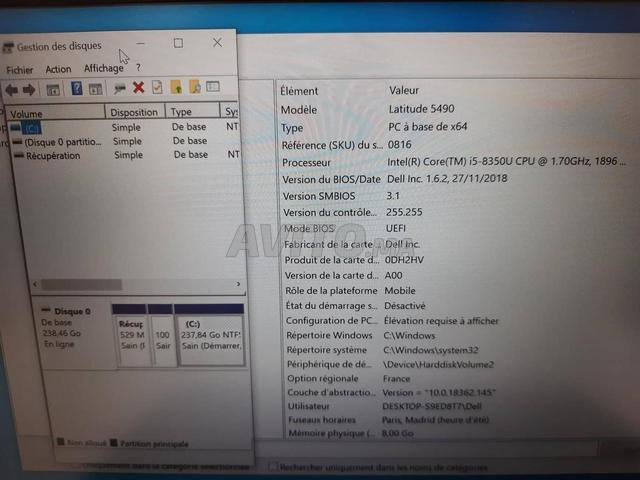Sort by the Type column header
640x480 pixels.
192,111
